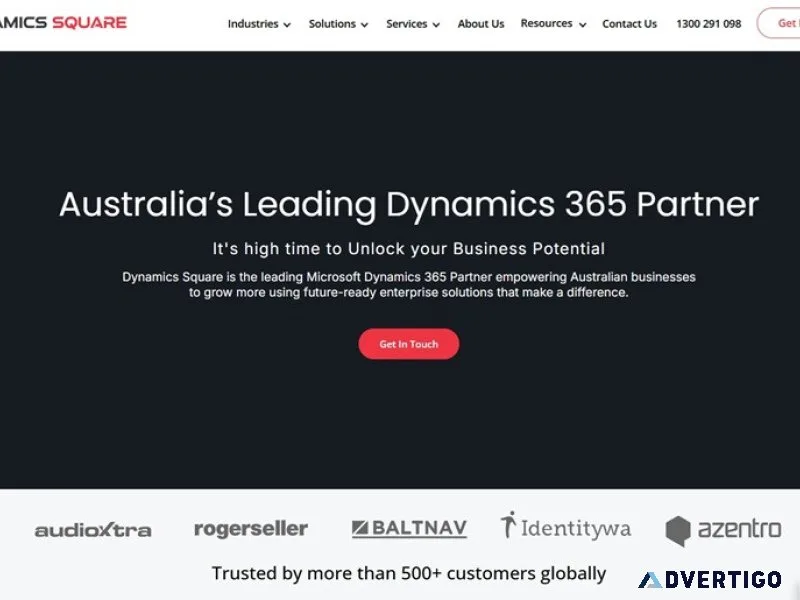The image size is (800, 600).
Task: Select the Unlock your Business Potential subtitle
Action: tap(409, 248)
